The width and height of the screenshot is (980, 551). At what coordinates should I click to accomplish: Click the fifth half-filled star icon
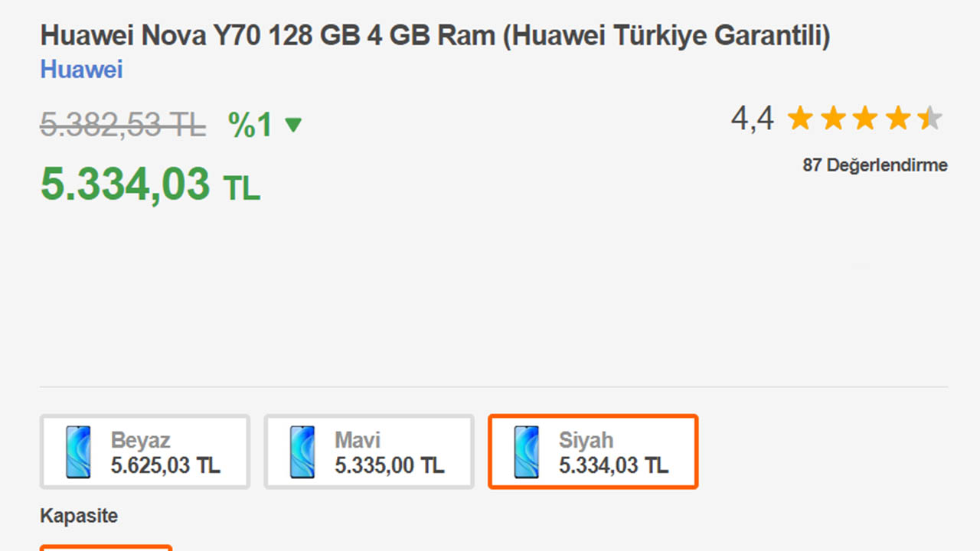point(928,118)
